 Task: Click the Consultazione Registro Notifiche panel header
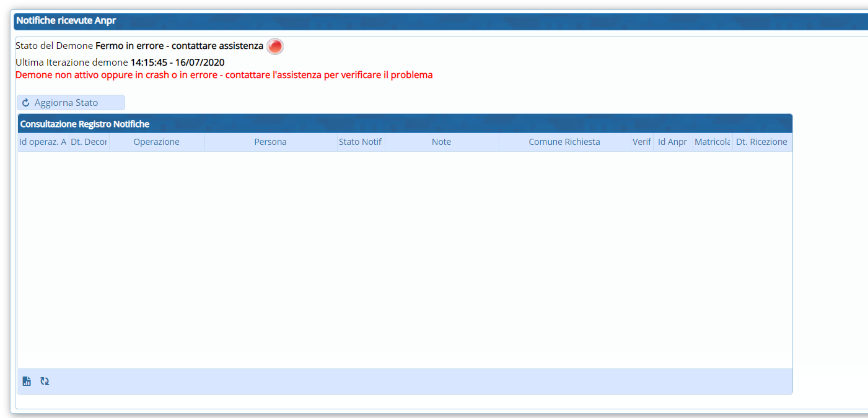(x=85, y=124)
